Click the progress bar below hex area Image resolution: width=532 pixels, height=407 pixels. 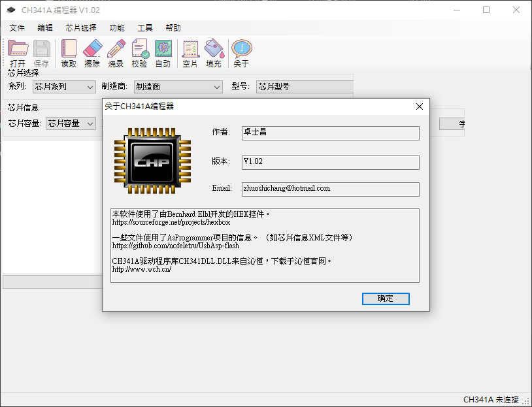[x=52, y=282]
